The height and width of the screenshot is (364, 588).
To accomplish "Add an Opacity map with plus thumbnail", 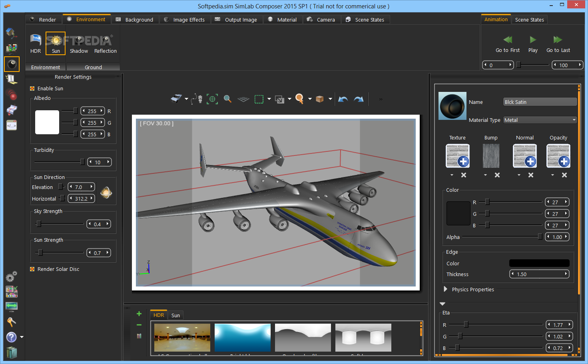I will [558, 156].
